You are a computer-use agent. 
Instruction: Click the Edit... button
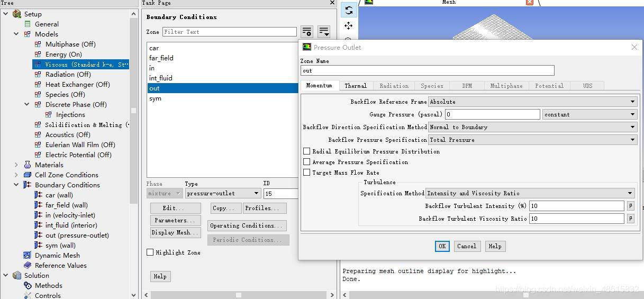tap(176, 208)
